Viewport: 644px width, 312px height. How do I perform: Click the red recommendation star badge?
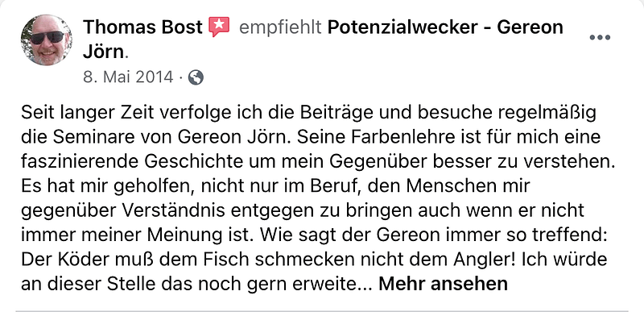219,27
